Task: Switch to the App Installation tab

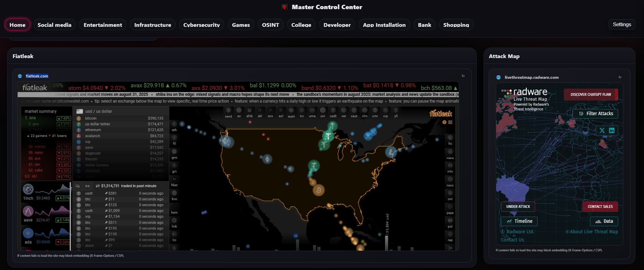Action: (x=384, y=25)
